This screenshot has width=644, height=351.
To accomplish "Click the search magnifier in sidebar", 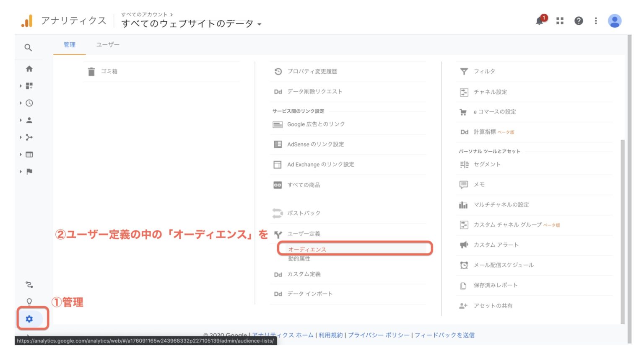I will pos(28,48).
